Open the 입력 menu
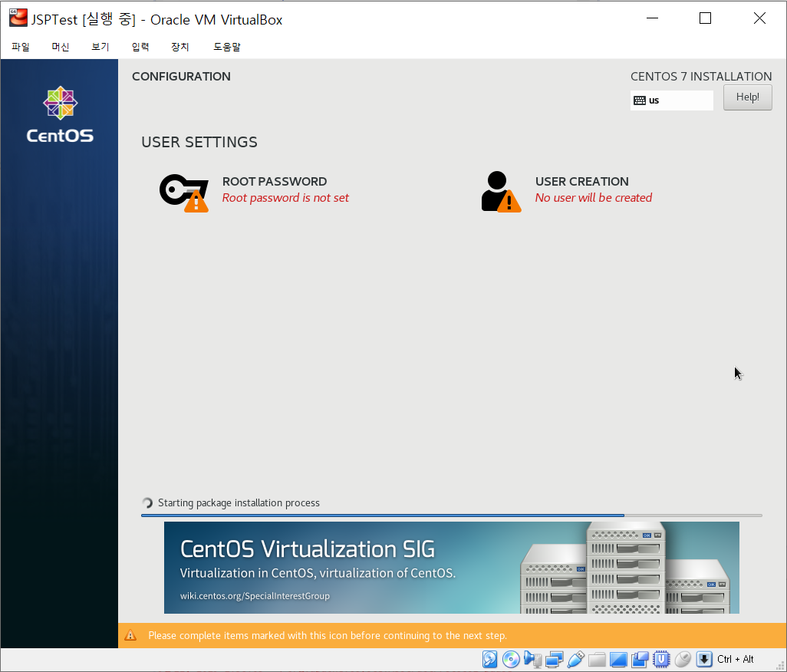 pos(140,47)
